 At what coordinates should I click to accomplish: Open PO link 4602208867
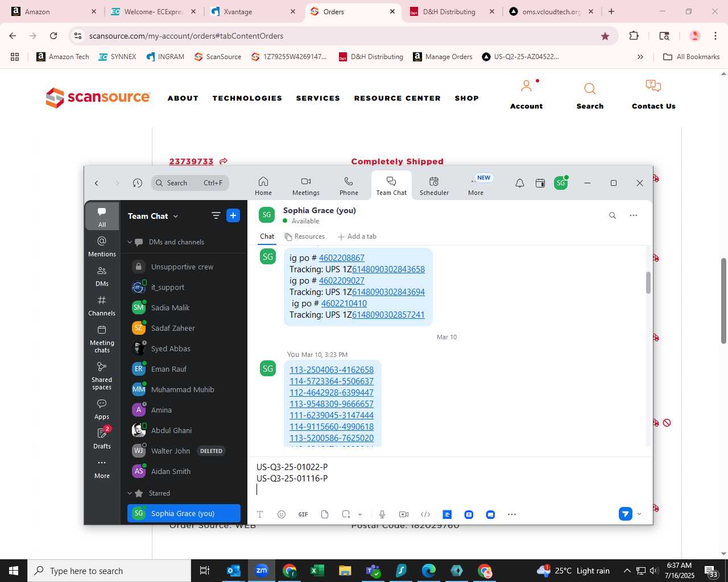click(x=342, y=258)
